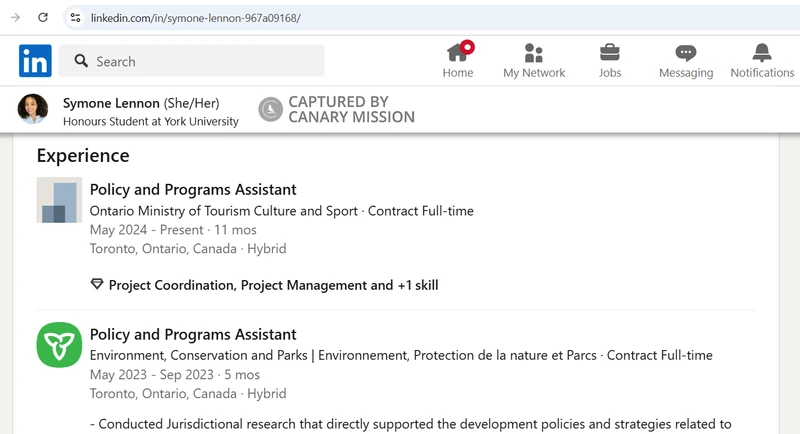Open first Policy and Programs Assistant title
Screen dimensions: 800x434
193,190
